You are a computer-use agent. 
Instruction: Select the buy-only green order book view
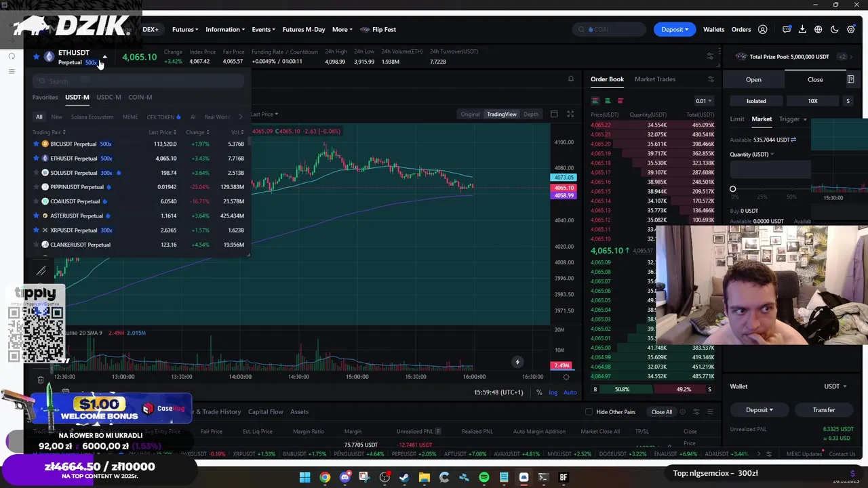pos(608,101)
